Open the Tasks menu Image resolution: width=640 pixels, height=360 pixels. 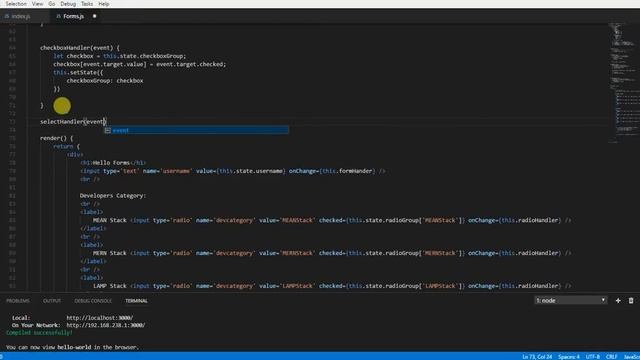tap(87, 4)
